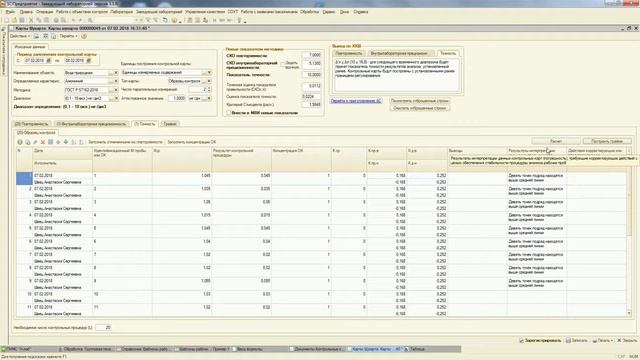Switch to the Внутрилабораторная прецизионность tab above the table
640x360 pixels.
(91, 124)
